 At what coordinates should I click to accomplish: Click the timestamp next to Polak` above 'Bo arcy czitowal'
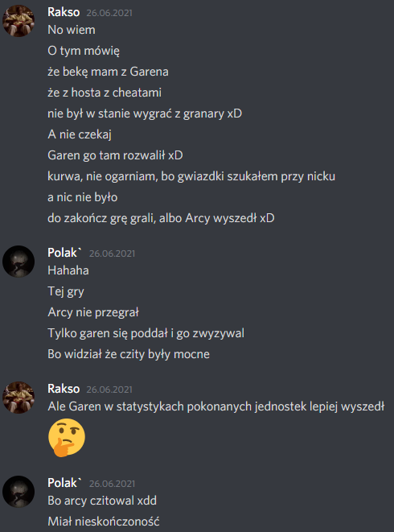pyautogui.click(x=112, y=484)
